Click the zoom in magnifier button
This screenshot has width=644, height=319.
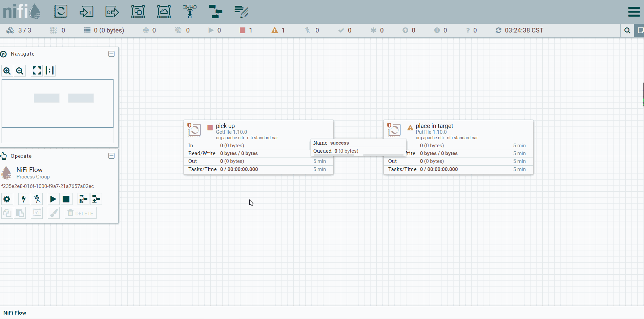(x=7, y=71)
